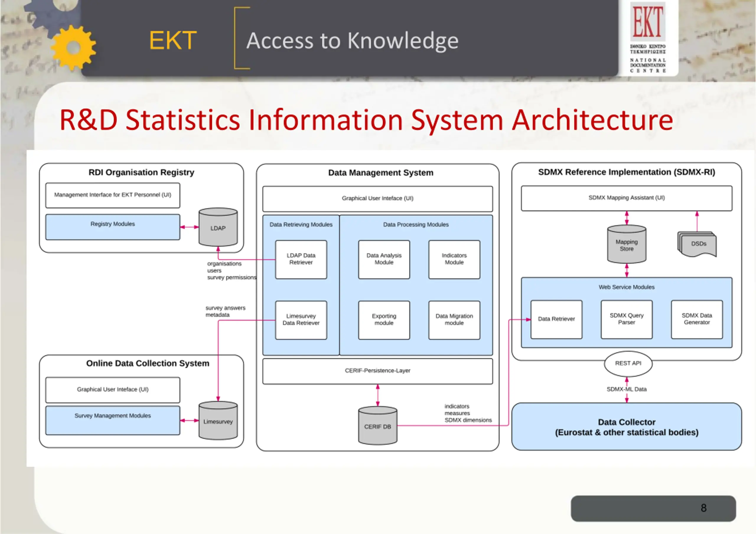Select the Limesurvey database cylinder

pyautogui.click(x=218, y=420)
